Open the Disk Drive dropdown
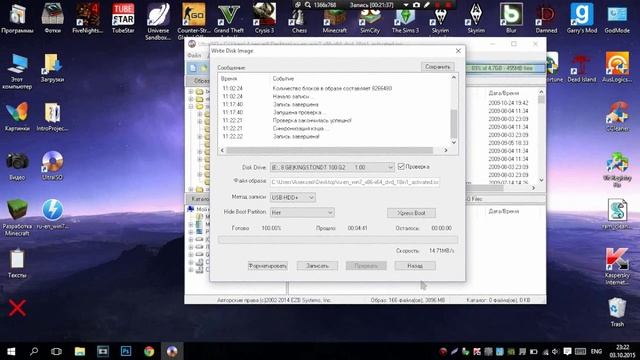This screenshot has width=640, height=360. click(x=332, y=167)
